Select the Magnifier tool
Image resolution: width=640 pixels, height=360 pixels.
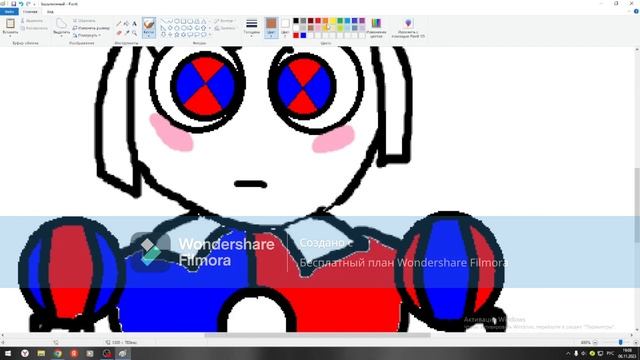pyautogui.click(x=134, y=33)
